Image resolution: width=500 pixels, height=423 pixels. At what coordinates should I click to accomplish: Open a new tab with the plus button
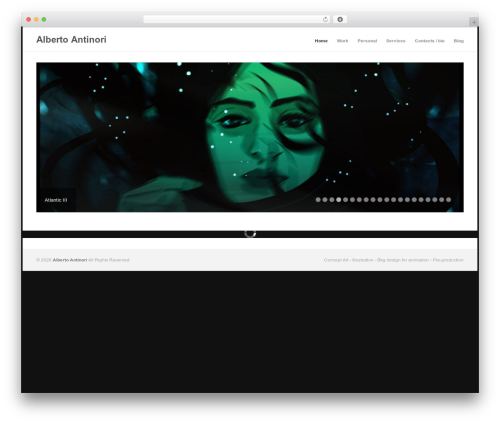(474, 22)
